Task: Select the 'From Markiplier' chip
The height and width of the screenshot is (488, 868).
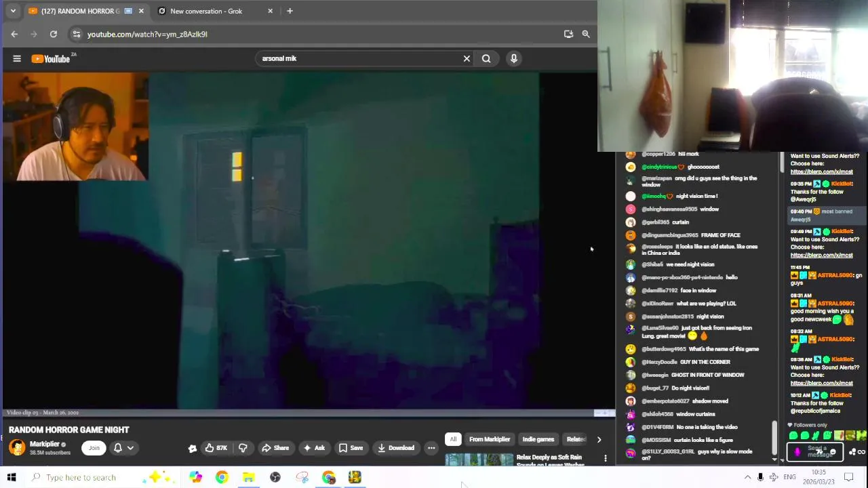Action: point(490,439)
